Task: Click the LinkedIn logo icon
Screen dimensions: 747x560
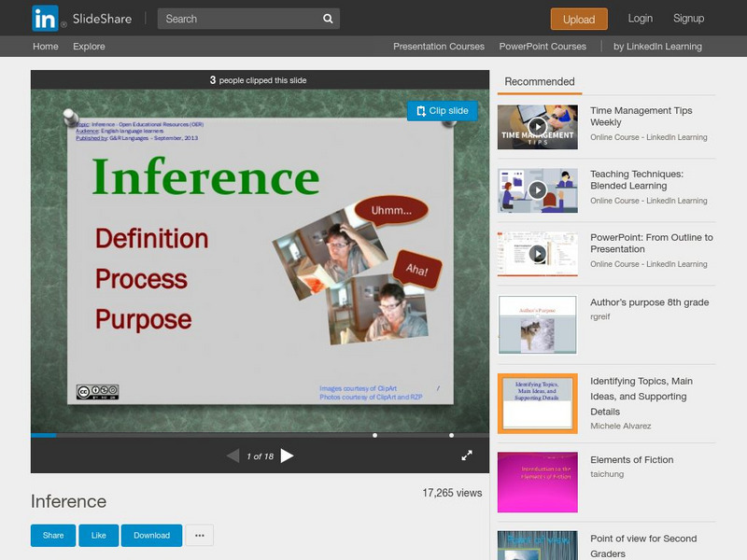Action: click(x=45, y=18)
